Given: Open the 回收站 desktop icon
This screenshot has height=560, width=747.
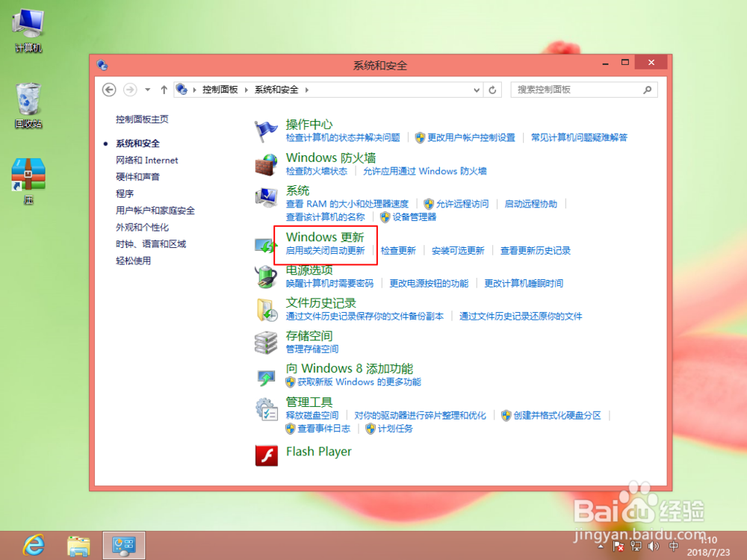Looking at the screenshot, I should 28,106.
